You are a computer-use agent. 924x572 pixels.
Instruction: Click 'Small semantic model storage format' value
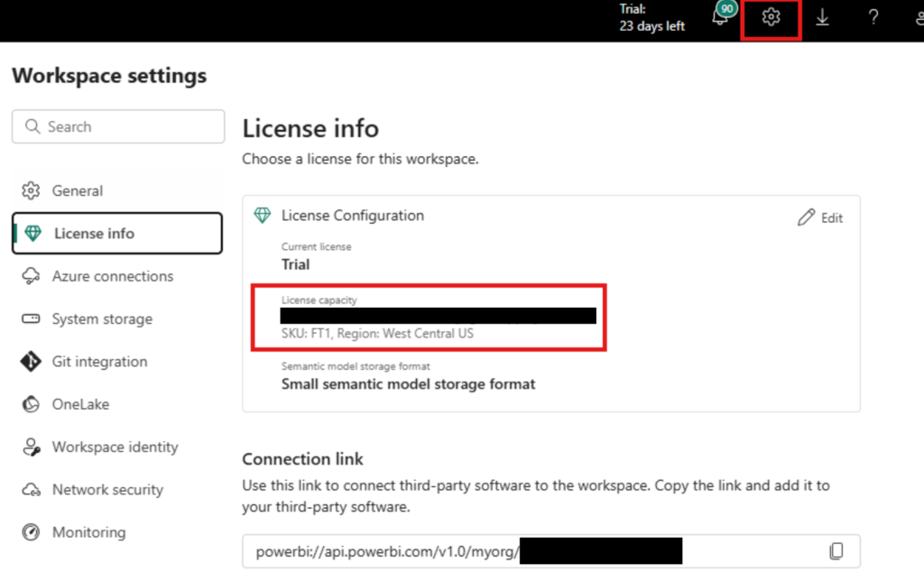[409, 384]
